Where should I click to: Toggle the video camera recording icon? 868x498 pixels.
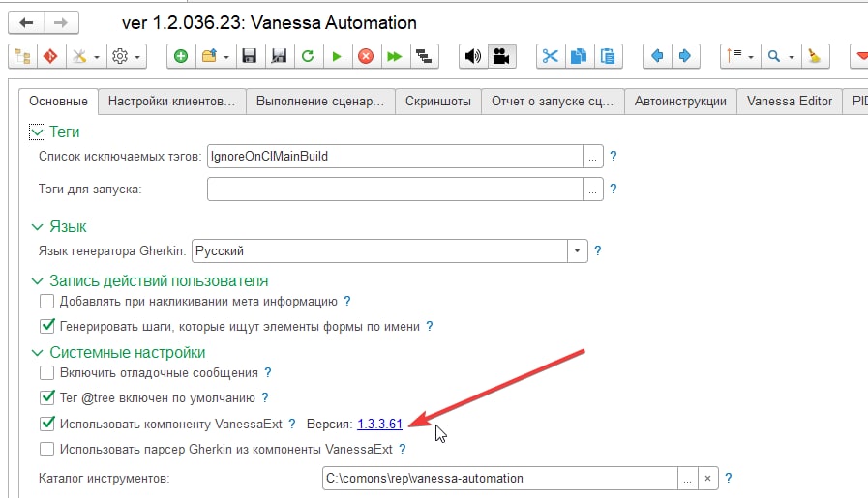[501, 56]
